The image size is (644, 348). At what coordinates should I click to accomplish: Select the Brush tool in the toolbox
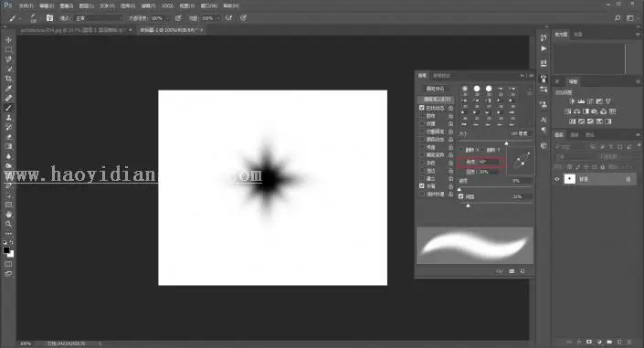[8, 108]
